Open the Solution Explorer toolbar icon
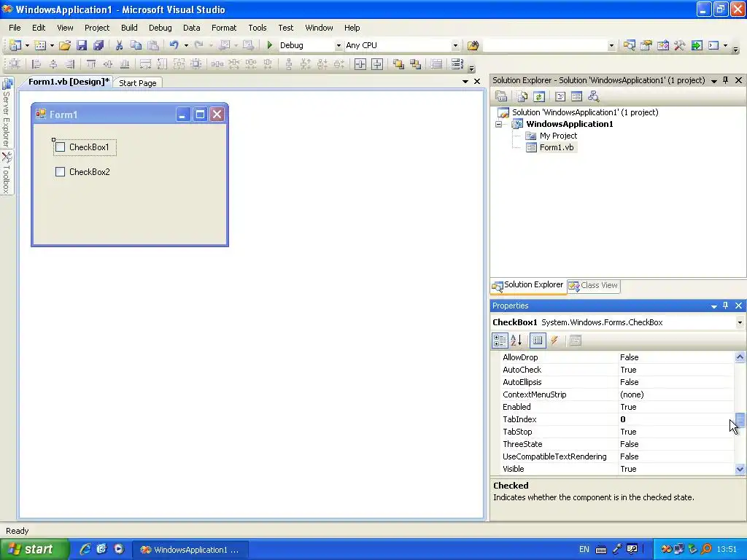Image resolution: width=747 pixels, height=560 pixels. 630,45
